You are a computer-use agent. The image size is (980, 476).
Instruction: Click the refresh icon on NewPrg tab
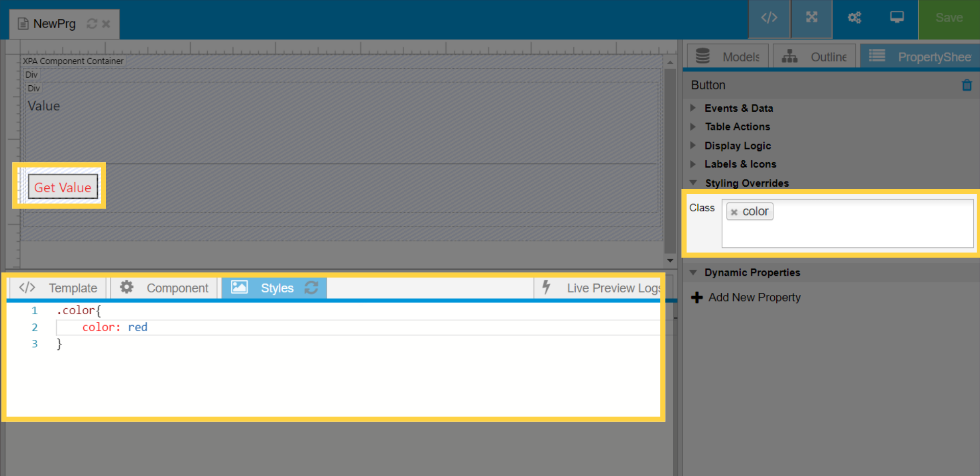tap(92, 24)
